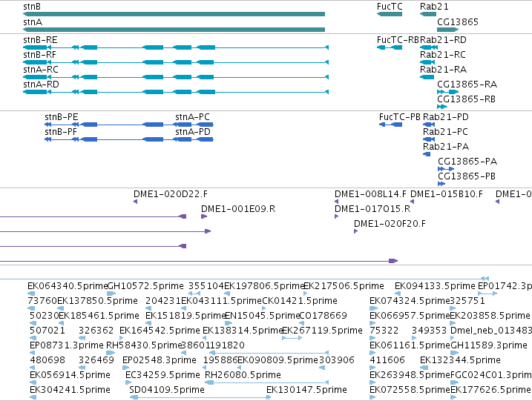Image resolution: width=532 pixels, height=401 pixels.
Task: Select the Rab21 gene glyph
Action: point(428,14)
